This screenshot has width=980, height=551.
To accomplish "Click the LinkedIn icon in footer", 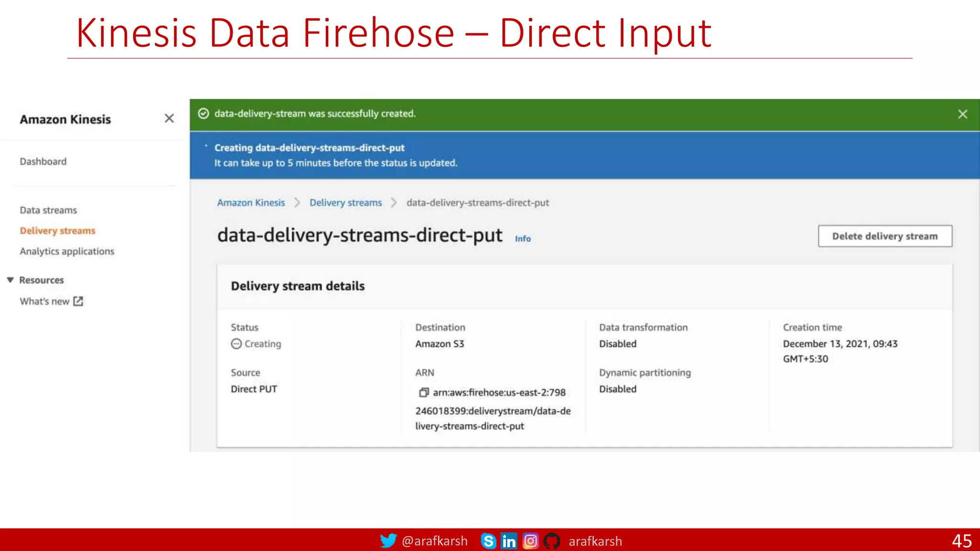I will coord(509,541).
